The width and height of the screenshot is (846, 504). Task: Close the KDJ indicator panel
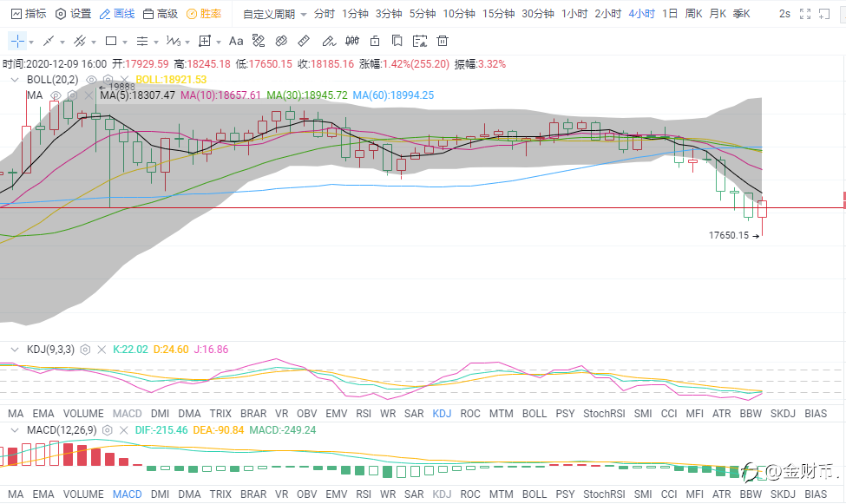(x=102, y=350)
